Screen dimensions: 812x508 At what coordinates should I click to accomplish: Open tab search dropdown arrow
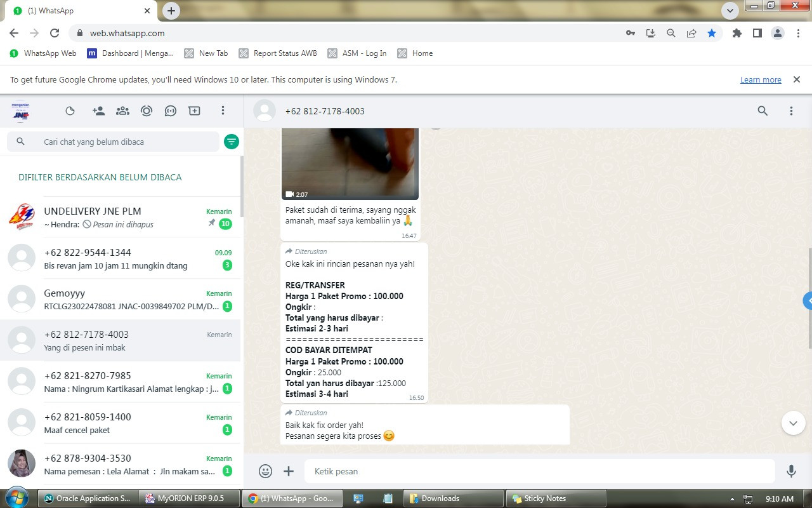(730, 11)
